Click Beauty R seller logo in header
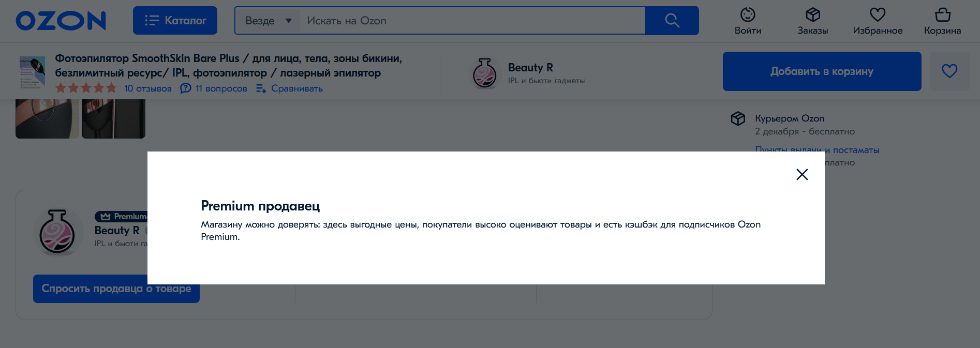 coord(485,73)
